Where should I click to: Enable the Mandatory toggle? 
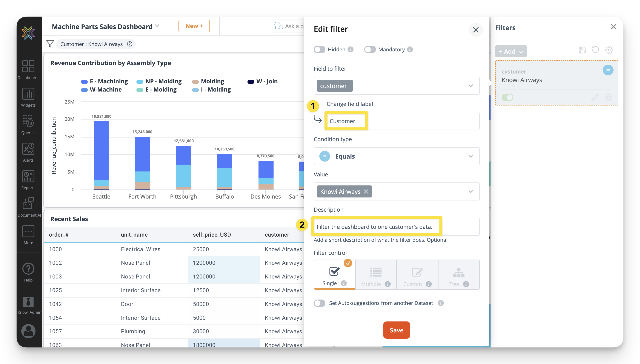click(370, 49)
